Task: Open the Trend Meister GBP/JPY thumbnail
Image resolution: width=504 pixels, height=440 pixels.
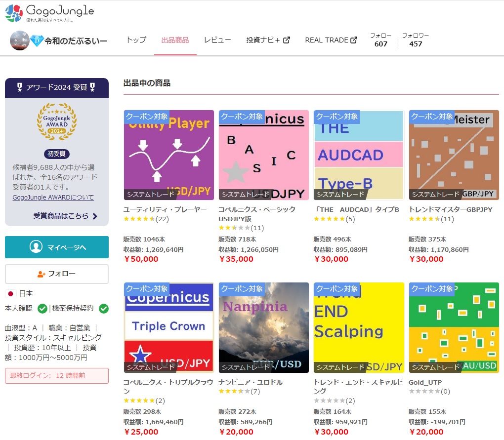Action: point(454,155)
